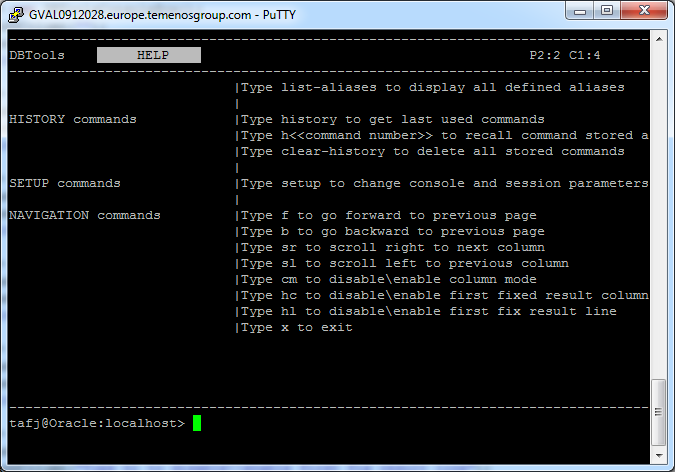Maximize the PuTTY window
675x472 pixels.
click(x=607, y=10)
